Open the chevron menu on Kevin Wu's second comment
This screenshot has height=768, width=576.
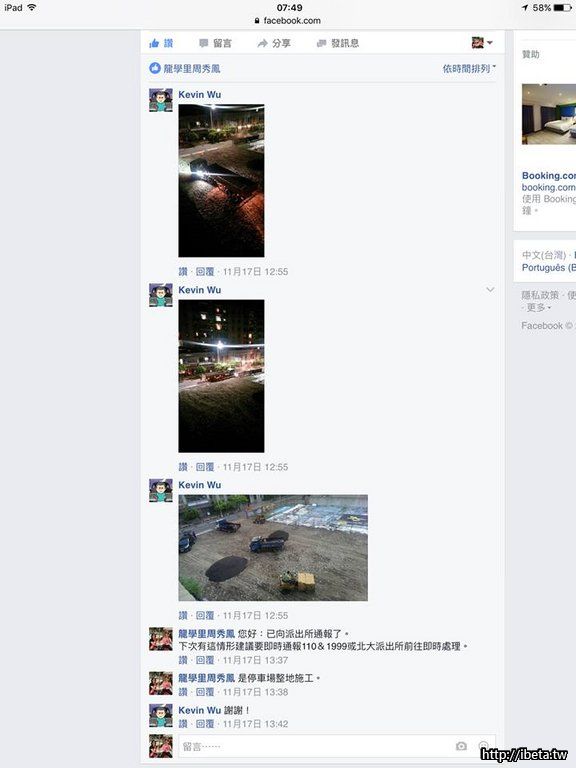[490, 289]
